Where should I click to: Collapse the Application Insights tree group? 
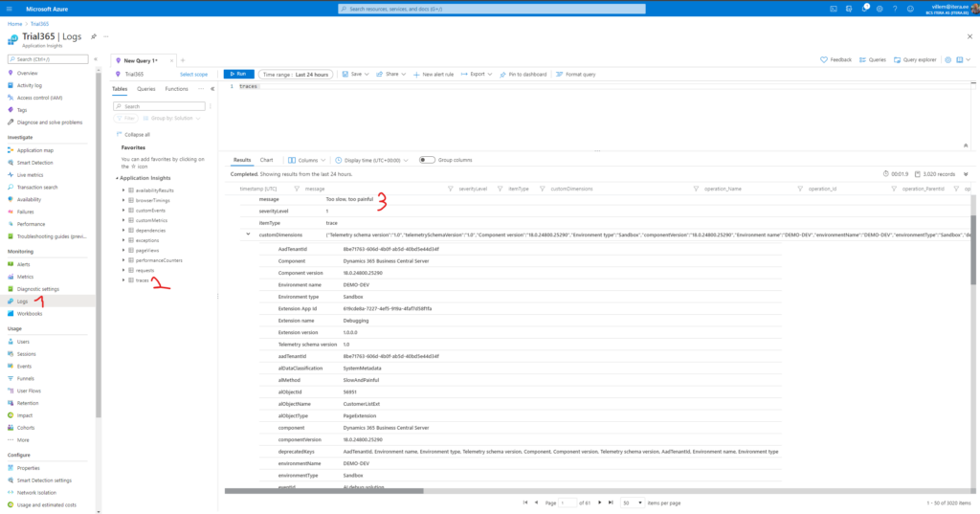[x=117, y=178]
